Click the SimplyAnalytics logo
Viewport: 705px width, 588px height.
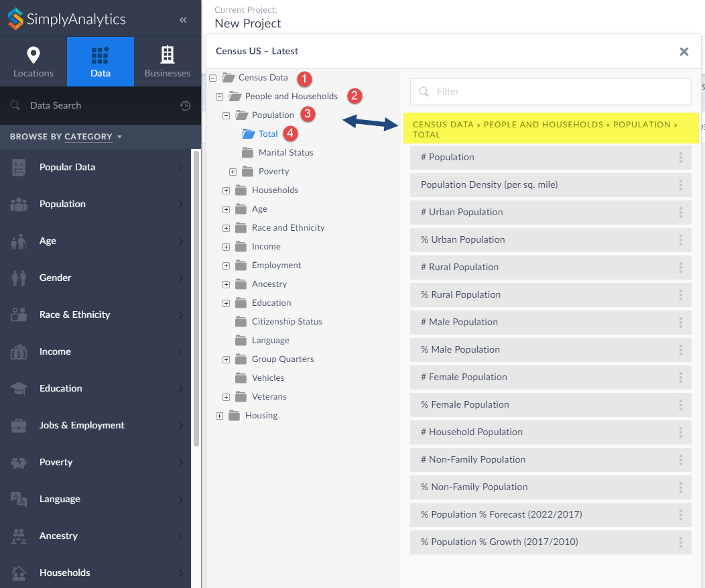pos(66,19)
